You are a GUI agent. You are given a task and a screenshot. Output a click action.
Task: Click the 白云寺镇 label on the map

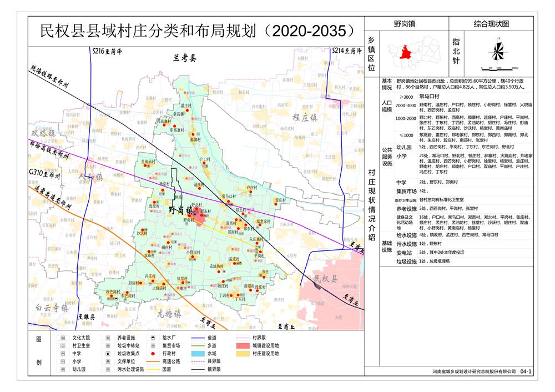52,308
